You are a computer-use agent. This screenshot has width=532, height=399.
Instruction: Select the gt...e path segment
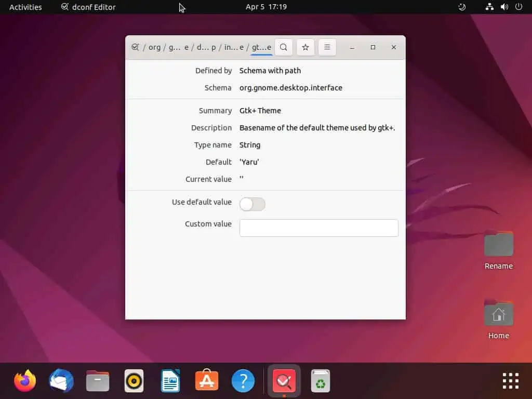pyautogui.click(x=261, y=47)
